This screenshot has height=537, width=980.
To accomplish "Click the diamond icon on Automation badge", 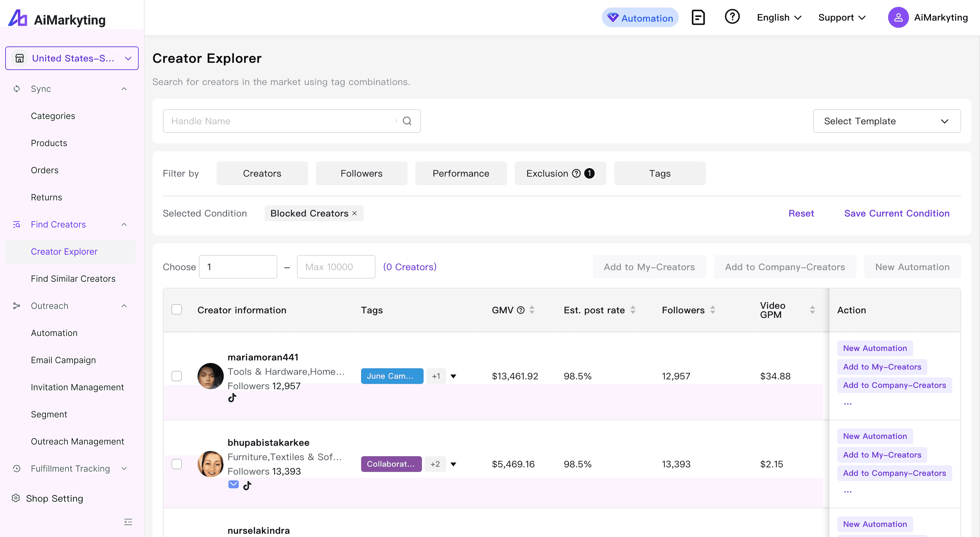I will [612, 17].
